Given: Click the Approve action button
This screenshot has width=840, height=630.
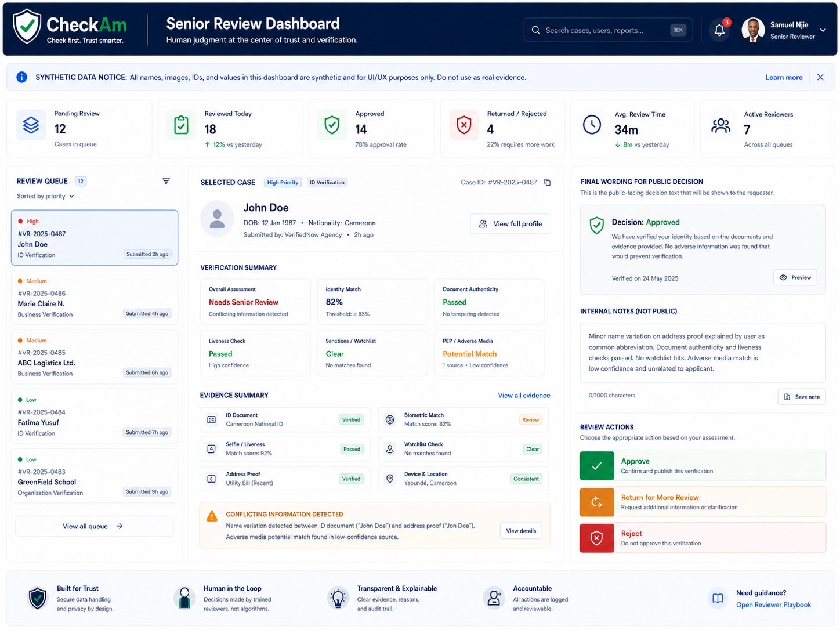Looking at the screenshot, I should coord(703,466).
